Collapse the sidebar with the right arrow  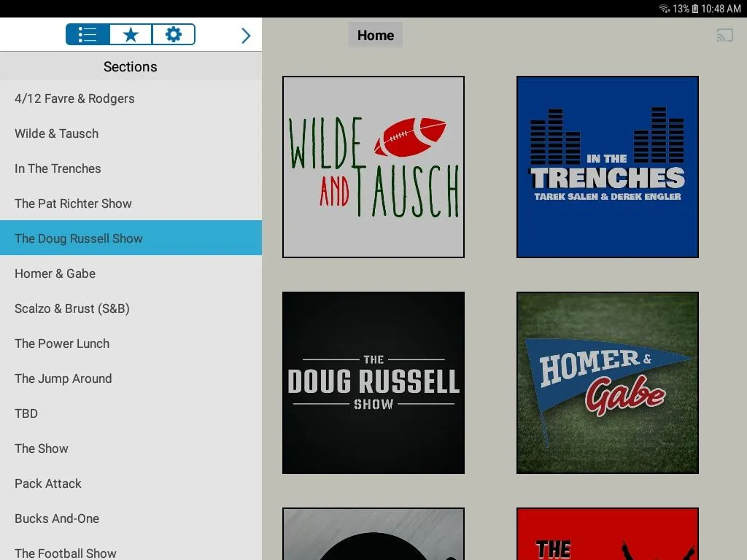(246, 34)
